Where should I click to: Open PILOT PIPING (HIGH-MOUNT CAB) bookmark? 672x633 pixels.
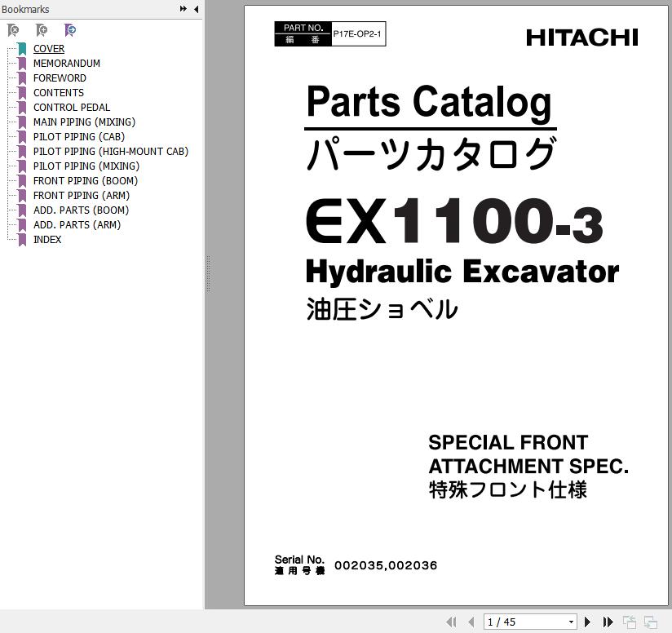(111, 151)
